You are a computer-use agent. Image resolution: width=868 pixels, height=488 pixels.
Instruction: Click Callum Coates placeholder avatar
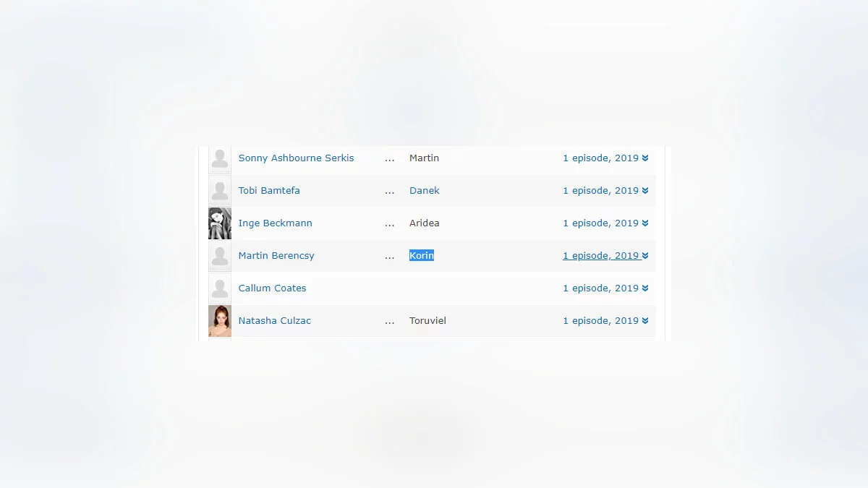pyautogui.click(x=220, y=288)
